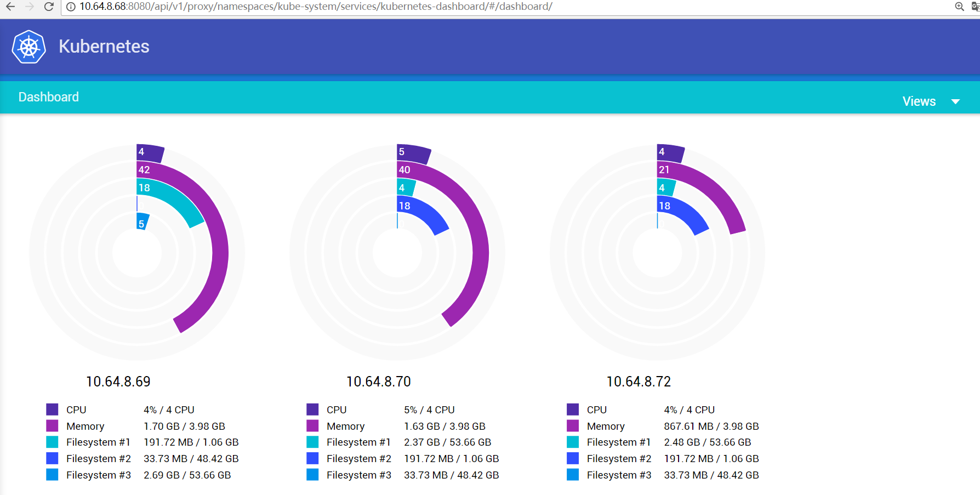Screen dimensions: 980x495
Task: Click the value 867.61 MB / 3.98 GB
Action: pyautogui.click(x=711, y=426)
